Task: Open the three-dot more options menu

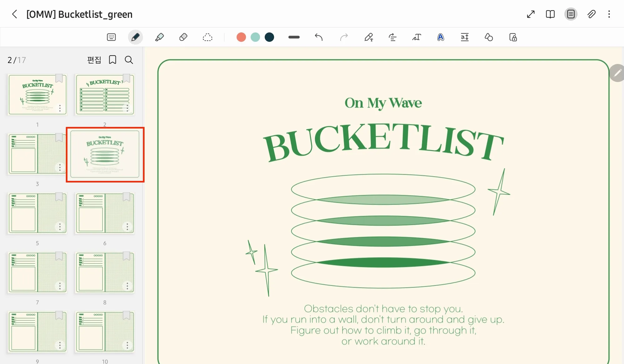Action: pos(609,14)
